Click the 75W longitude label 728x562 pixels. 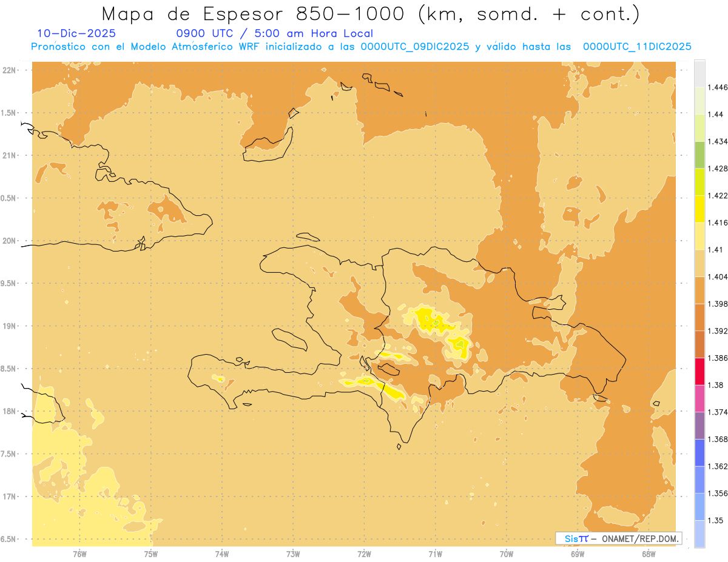click(x=151, y=554)
